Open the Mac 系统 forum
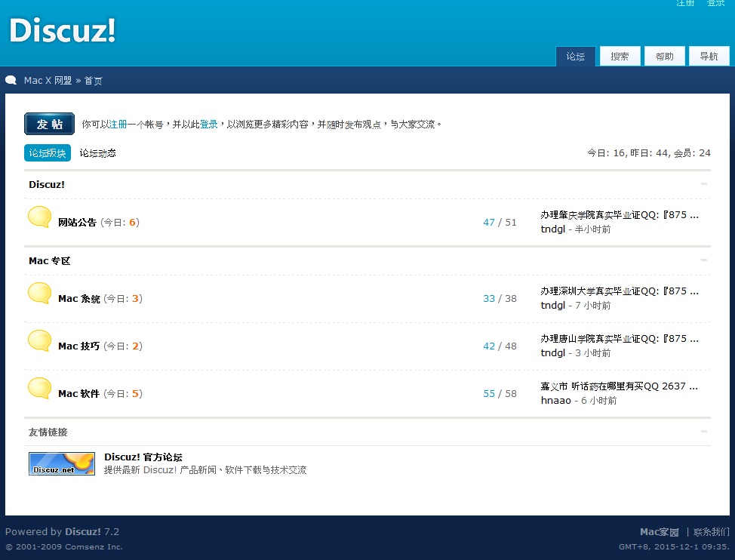This screenshot has width=735, height=560. pos(79,299)
